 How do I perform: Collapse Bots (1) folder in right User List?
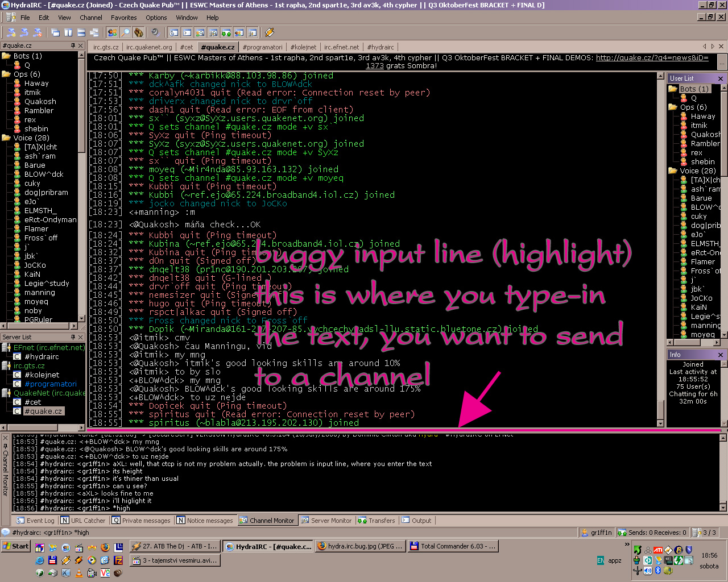(674, 89)
